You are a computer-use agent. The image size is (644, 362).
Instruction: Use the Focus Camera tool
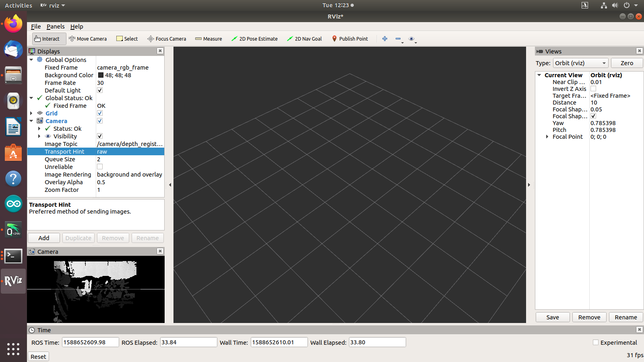167,39
